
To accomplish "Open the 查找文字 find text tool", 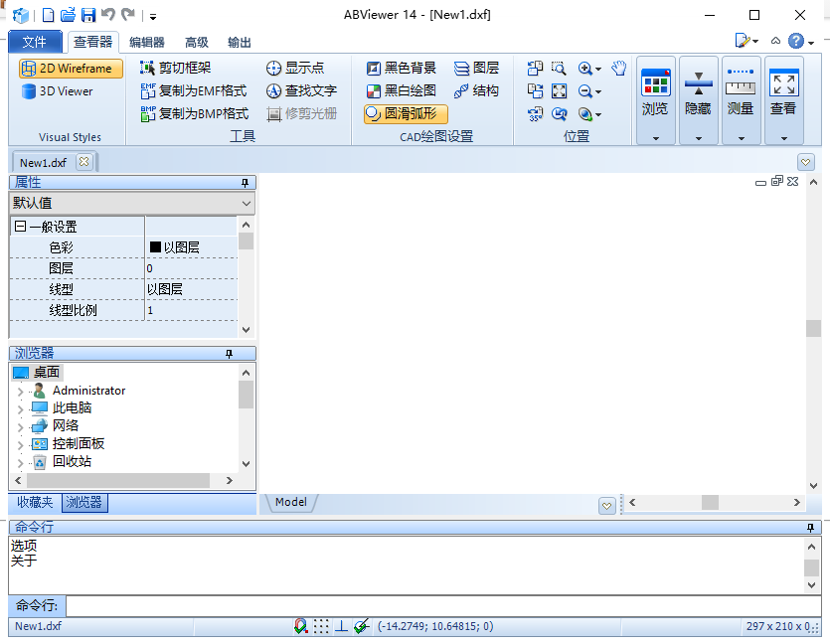I will click(x=301, y=90).
